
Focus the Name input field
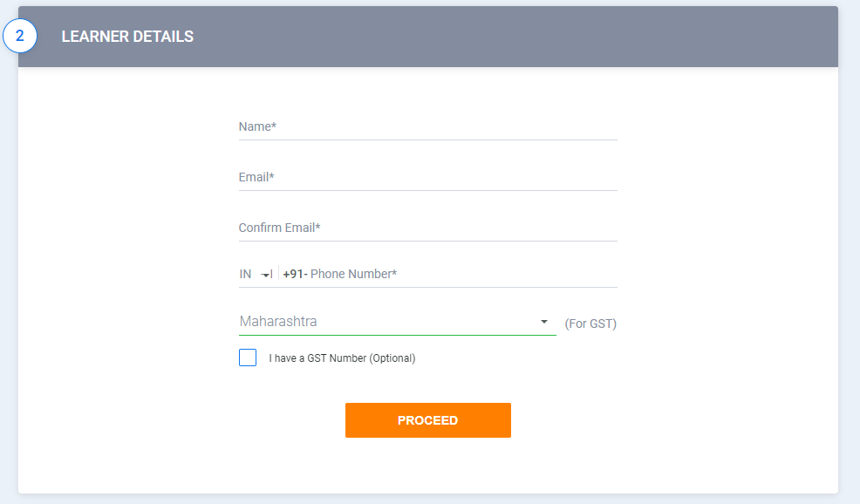click(427, 127)
